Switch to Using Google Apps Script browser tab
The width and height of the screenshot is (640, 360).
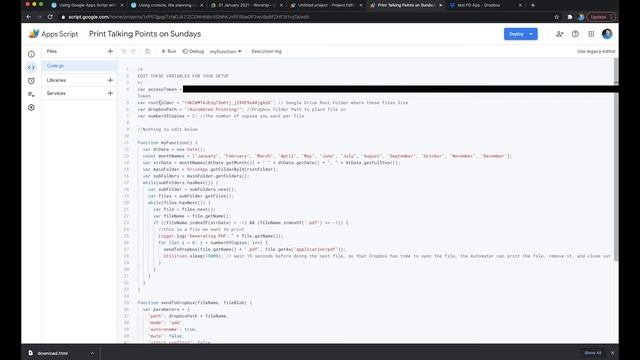pyautogui.click(x=87, y=5)
